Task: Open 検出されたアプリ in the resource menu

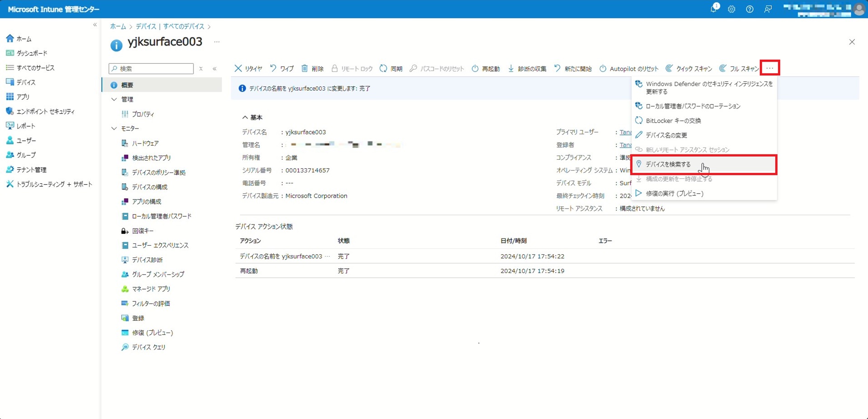Action: click(146, 158)
